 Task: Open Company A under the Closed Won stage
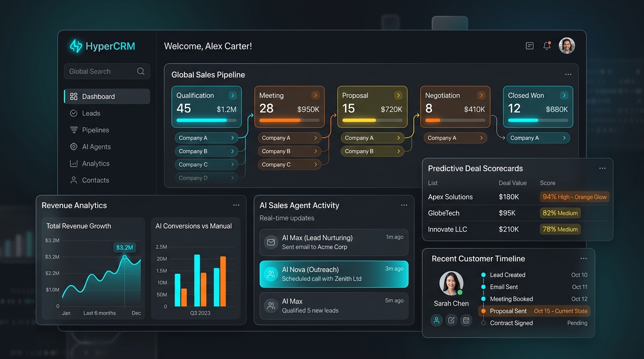click(x=538, y=138)
